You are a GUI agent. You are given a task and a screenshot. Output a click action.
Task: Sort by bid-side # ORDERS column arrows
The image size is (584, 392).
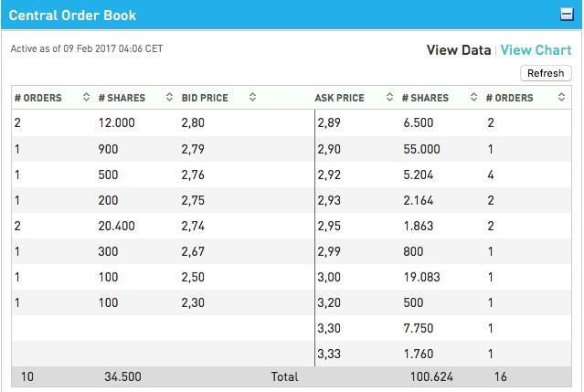pos(86,97)
